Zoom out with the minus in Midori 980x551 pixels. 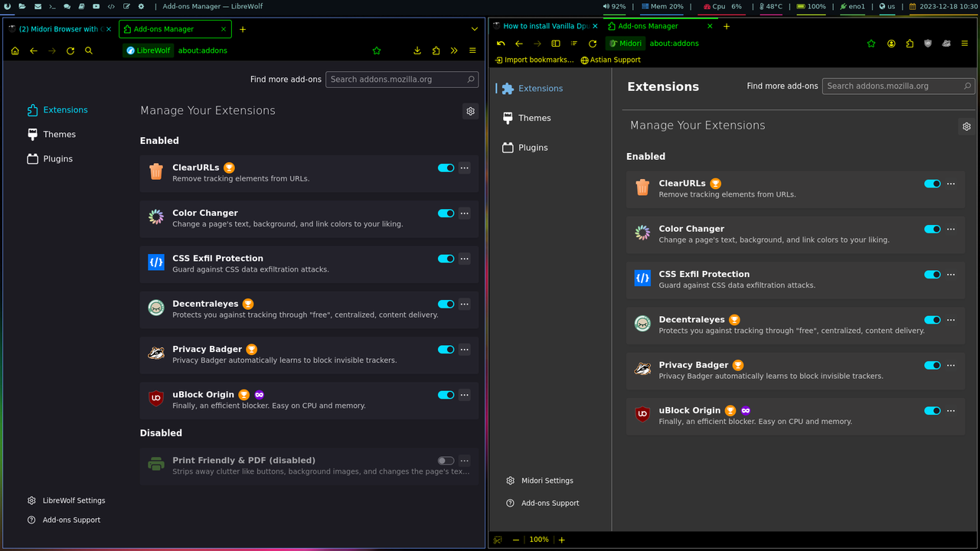[x=516, y=540]
